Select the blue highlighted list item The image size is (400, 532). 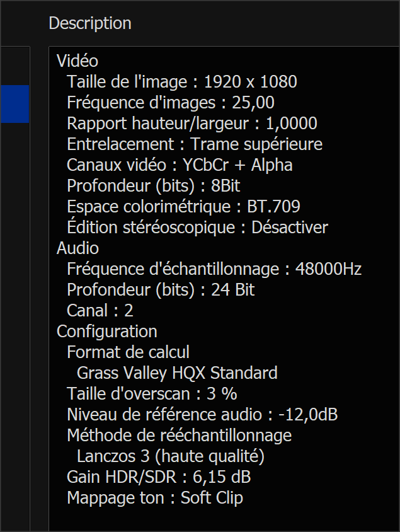tap(14, 104)
